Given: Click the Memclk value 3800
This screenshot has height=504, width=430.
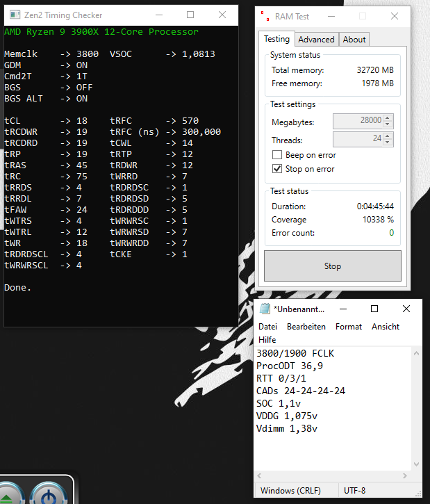Looking at the screenshot, I should (x=88, y=54).
